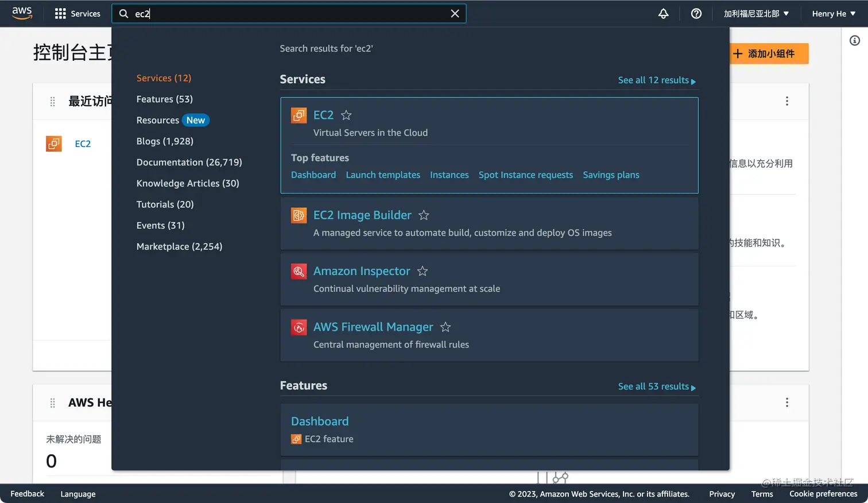Open Launch templates top feature
This screenshot has height=503, width=868.
tap(383, 175)
